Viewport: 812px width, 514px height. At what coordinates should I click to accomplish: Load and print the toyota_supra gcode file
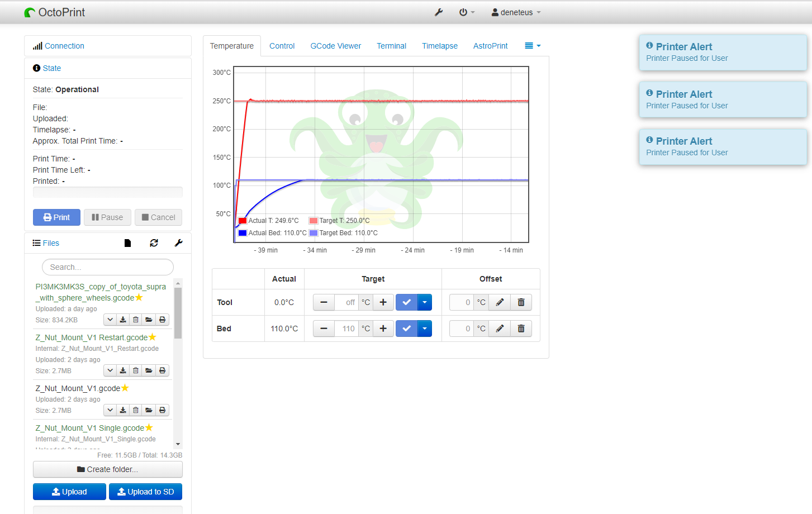[162, 320]
